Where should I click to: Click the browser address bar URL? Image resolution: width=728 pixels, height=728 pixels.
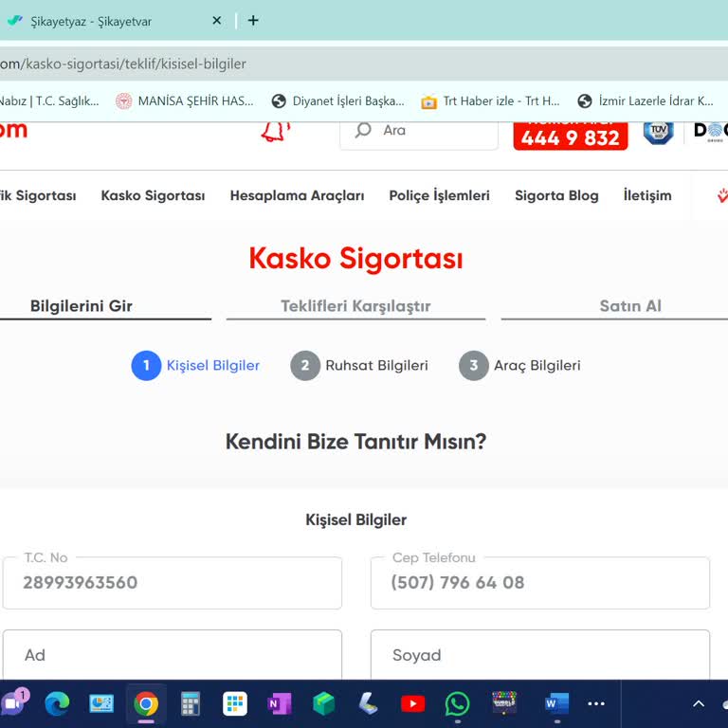[123, 64]
